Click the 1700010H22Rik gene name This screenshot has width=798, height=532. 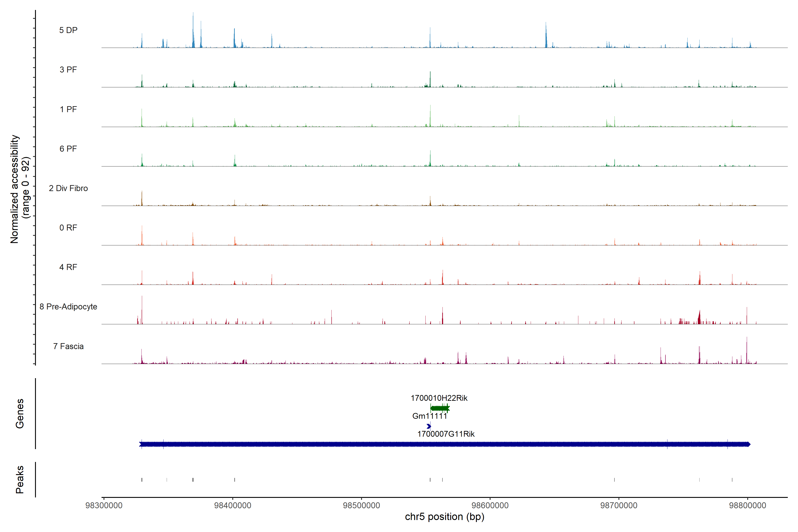[x=439, y=398]
